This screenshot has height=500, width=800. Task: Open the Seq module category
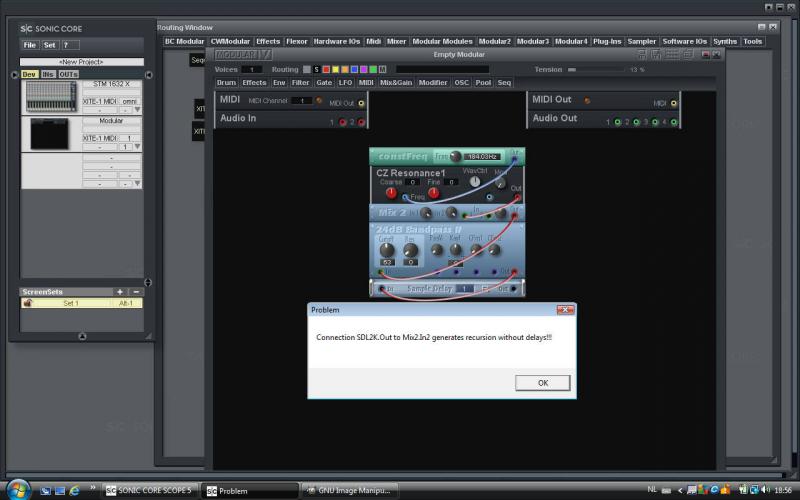point(504,83)
